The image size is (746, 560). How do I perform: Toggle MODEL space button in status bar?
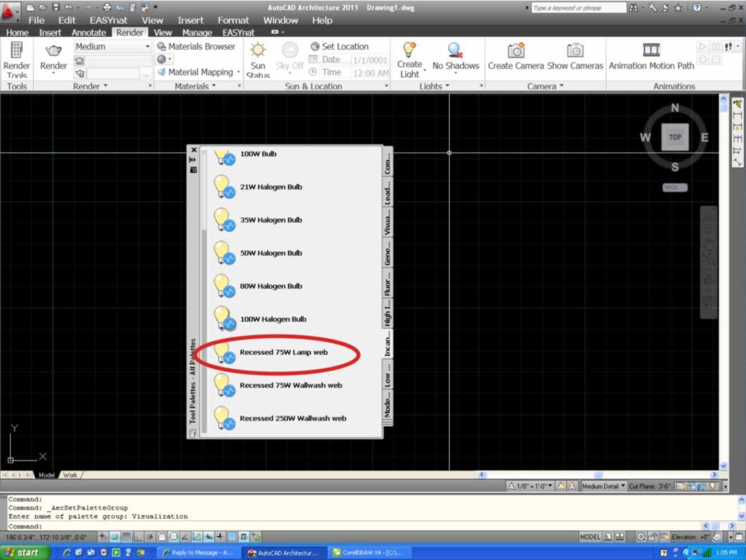(x=590, y=537)
